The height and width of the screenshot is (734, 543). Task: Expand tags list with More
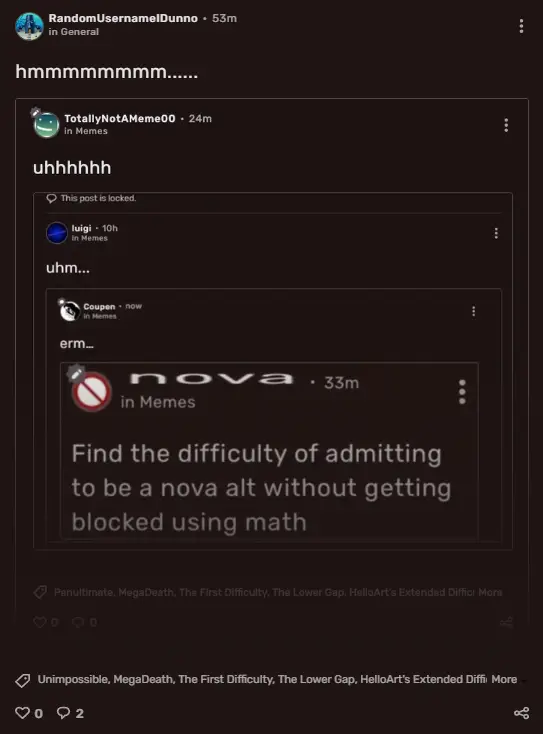504,679
